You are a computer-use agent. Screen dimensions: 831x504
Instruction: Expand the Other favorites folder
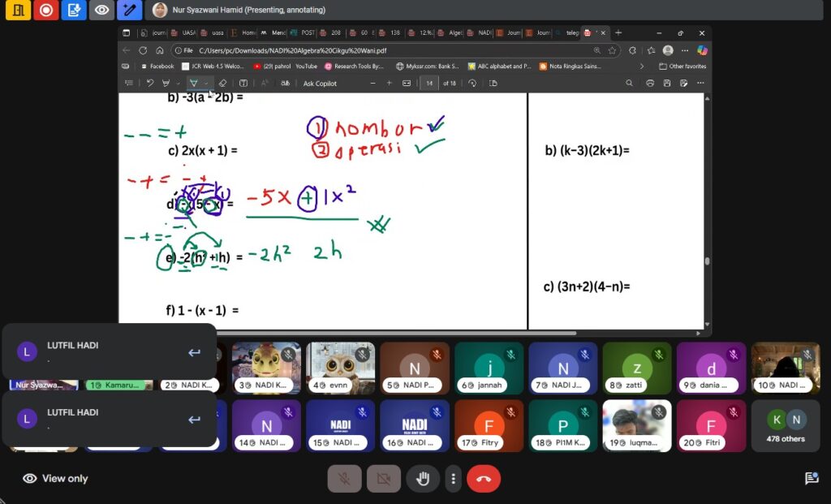pyautogui.click(x=683, y=66)
